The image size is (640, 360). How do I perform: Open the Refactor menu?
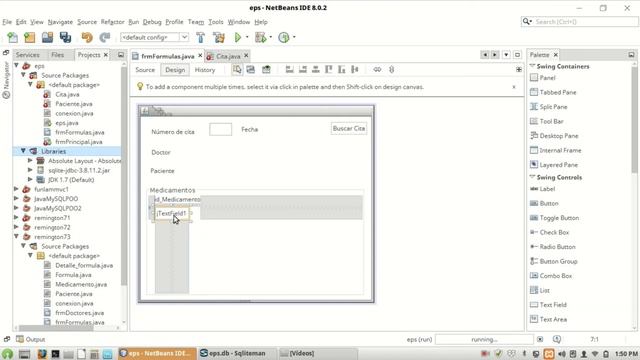(112, 22)
